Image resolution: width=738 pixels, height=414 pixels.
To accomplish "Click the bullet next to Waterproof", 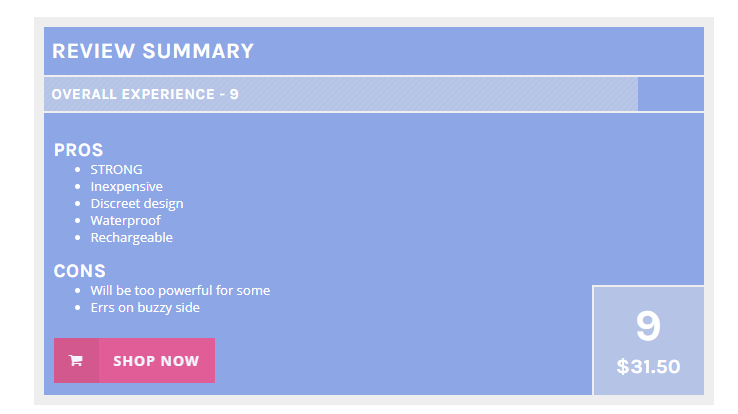I will coord(78,221).
